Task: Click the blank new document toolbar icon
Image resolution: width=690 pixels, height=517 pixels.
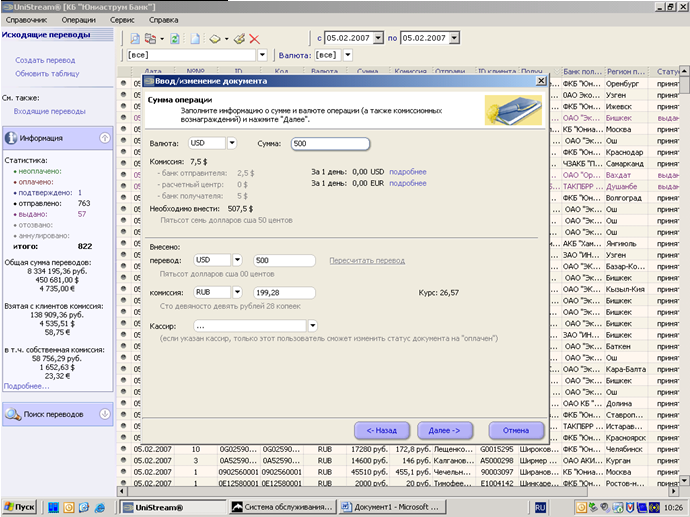Action: click(x=195, y=39)
